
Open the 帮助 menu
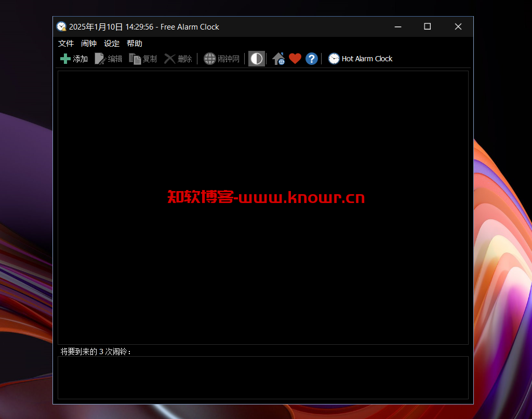click(x=135, y=44)
